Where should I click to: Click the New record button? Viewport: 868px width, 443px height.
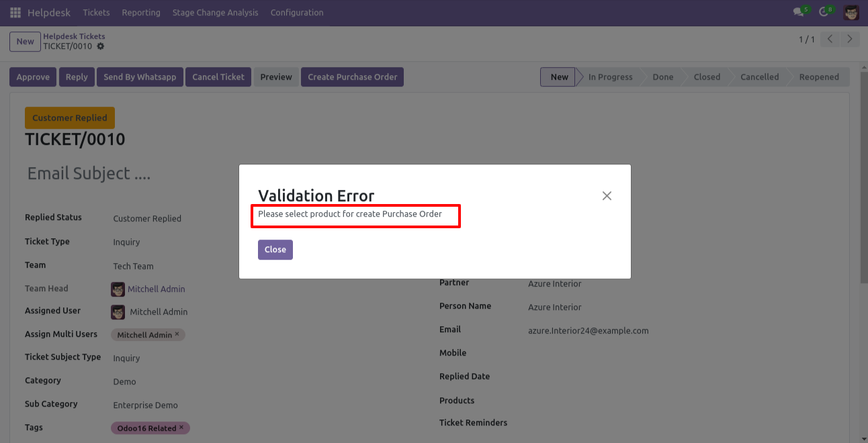coord(25,42)
